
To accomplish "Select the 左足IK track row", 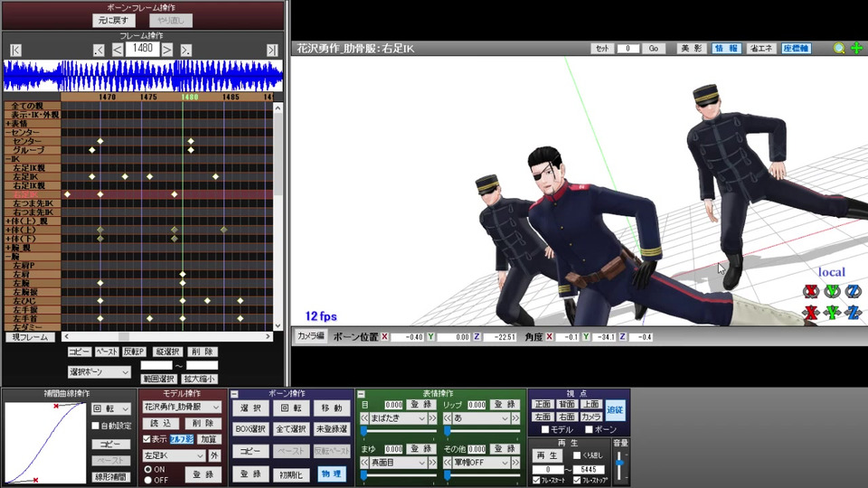I will (x=33, y=176).
